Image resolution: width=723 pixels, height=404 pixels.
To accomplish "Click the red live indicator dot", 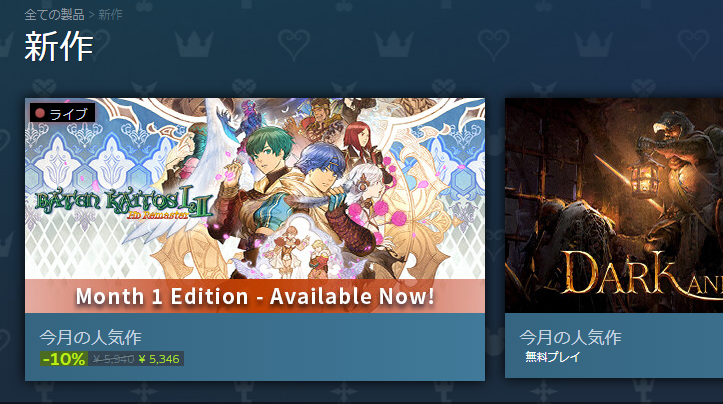I will [x=40, y=113].
